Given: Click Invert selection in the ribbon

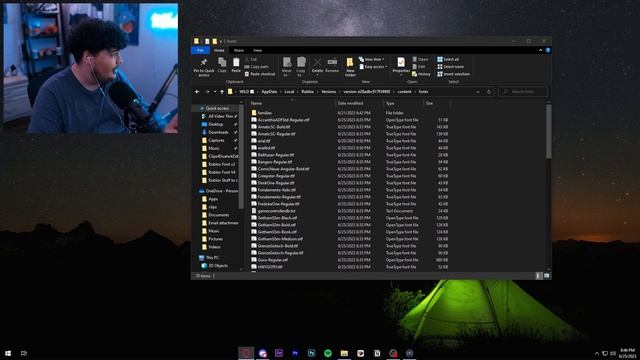Looking at the screenshot, I should [453, 74].
